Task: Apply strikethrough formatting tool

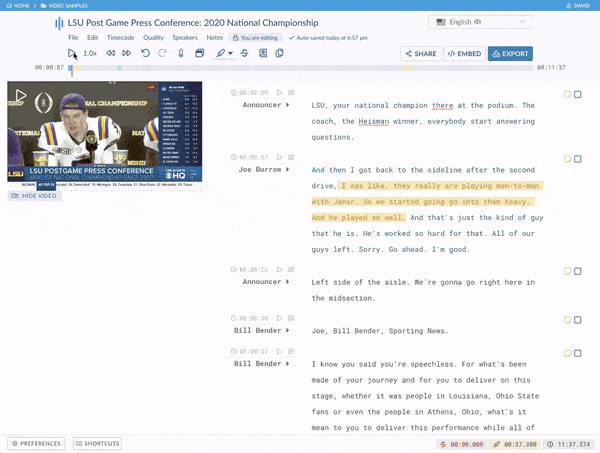Action: 244,53
